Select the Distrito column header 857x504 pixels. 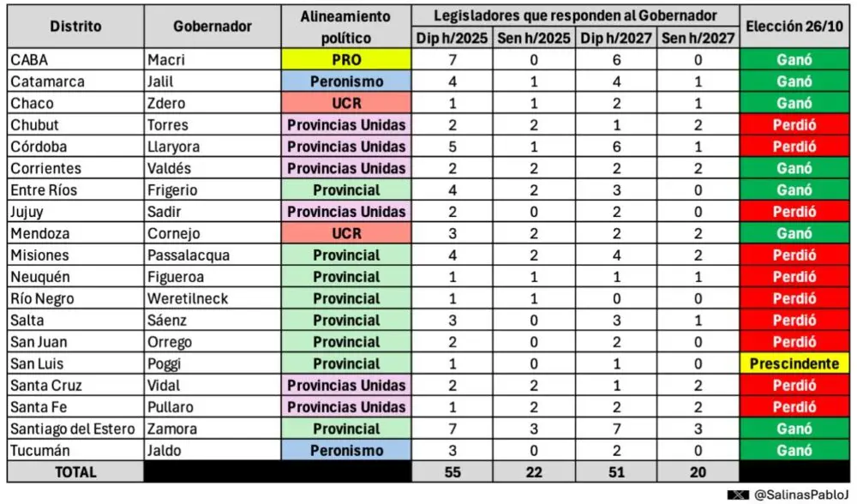click(x=75, y=27)
